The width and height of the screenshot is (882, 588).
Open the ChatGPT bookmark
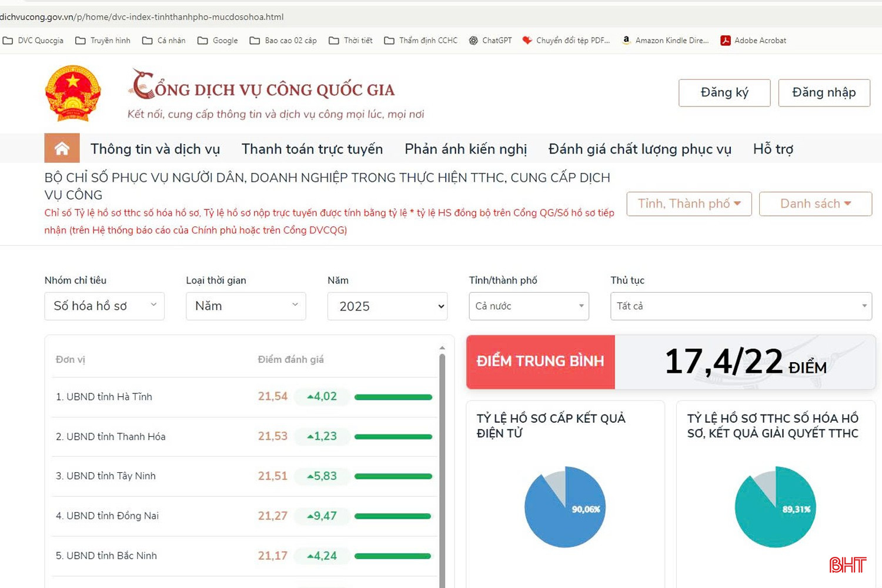click(x=490, y=41)
